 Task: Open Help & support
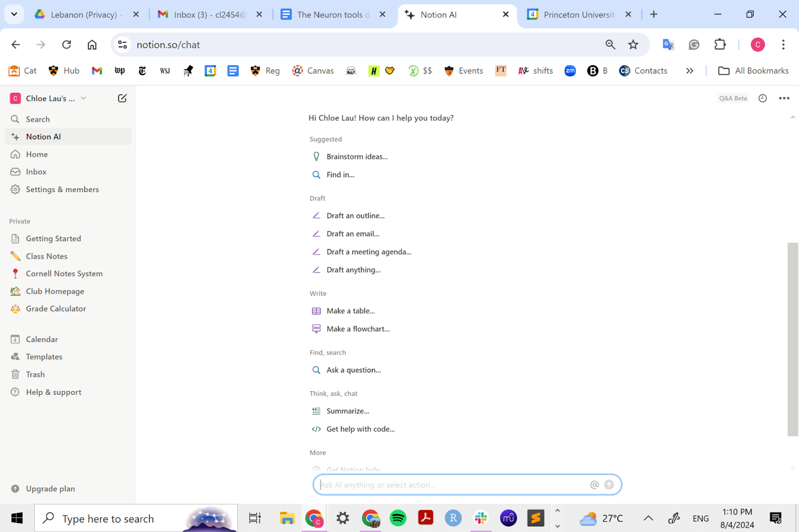pyautogui.click(x=68, y=392)
